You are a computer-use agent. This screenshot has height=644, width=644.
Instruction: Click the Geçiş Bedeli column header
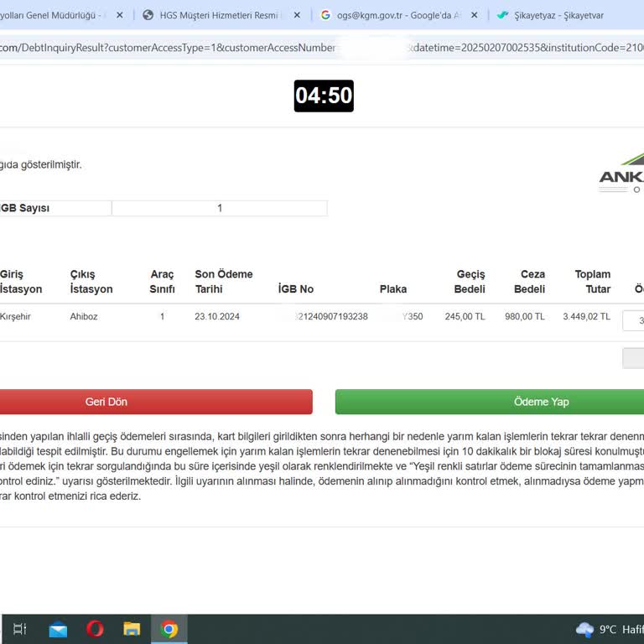coord(470,282)
